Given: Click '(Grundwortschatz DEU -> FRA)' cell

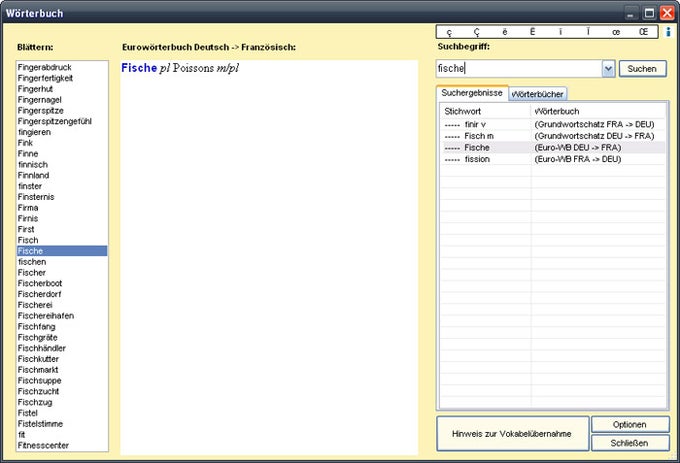Looking at the screenshot, I should point(594,136).
